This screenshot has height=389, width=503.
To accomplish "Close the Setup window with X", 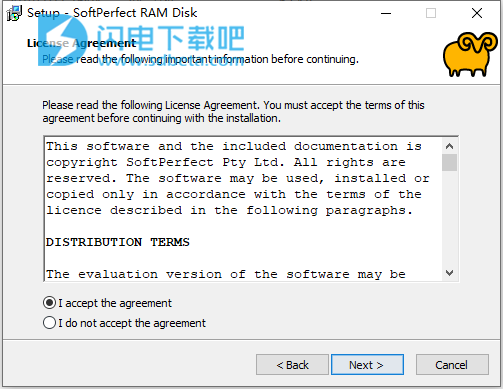I will click(477, 13).
